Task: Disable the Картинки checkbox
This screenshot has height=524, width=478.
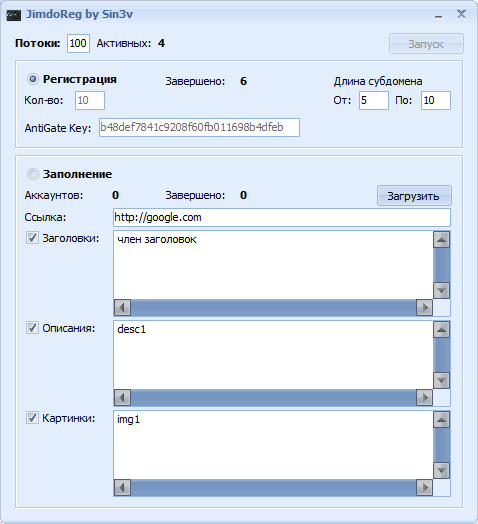Action: pos(32,418)
